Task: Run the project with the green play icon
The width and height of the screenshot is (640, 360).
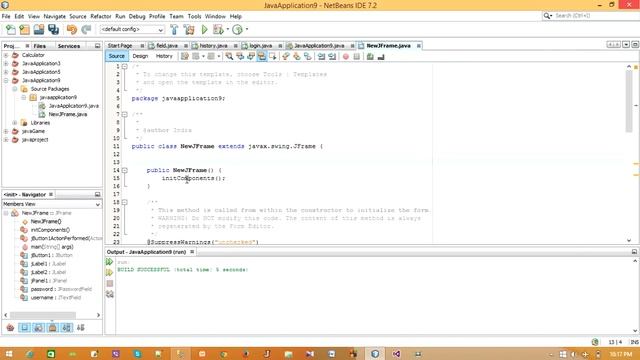Action: (x=204, y=29)
